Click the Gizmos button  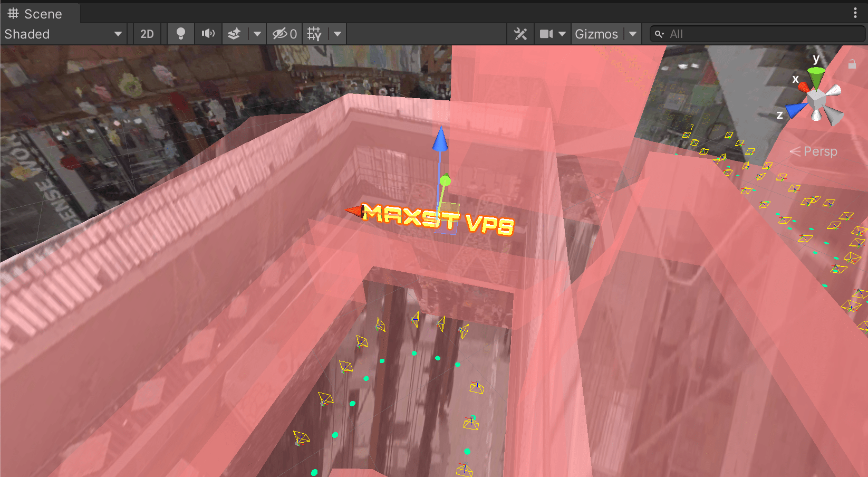point(596,34)
